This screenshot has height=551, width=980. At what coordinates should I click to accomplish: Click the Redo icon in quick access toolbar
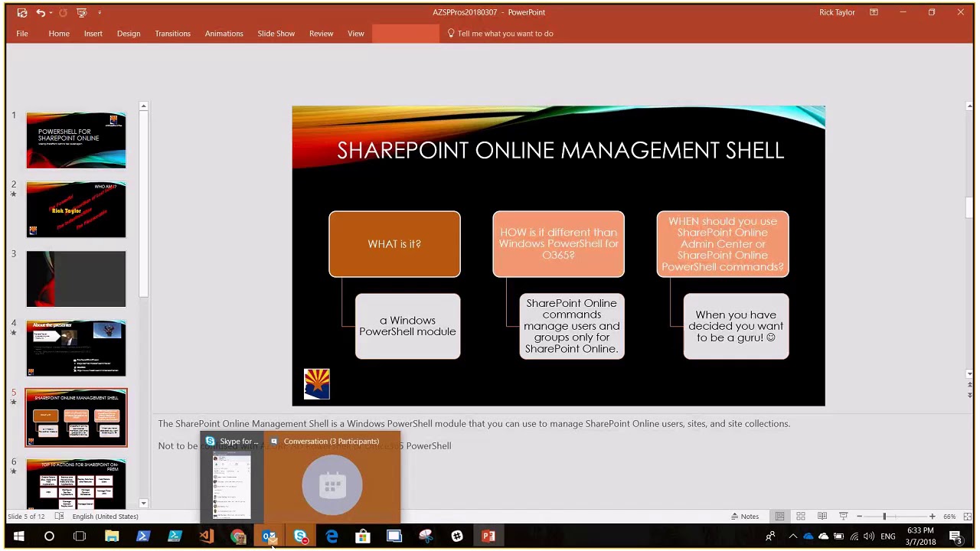[x=63, y=12]
